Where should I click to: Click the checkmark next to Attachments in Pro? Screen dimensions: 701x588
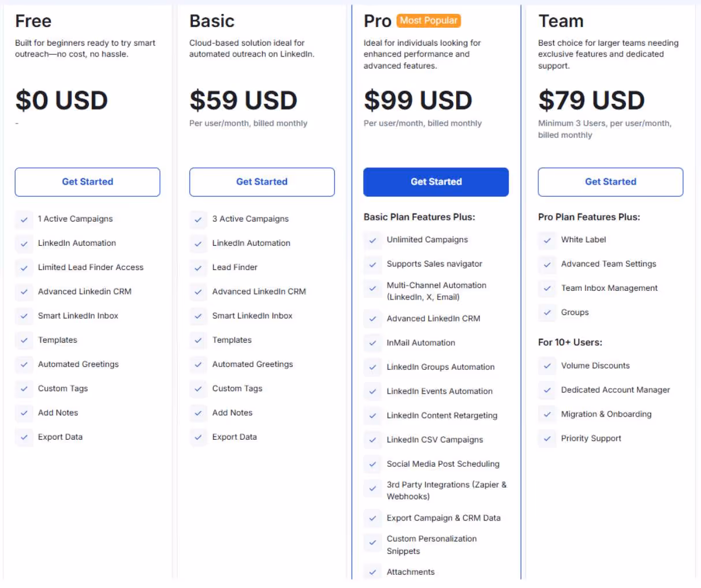372,572
